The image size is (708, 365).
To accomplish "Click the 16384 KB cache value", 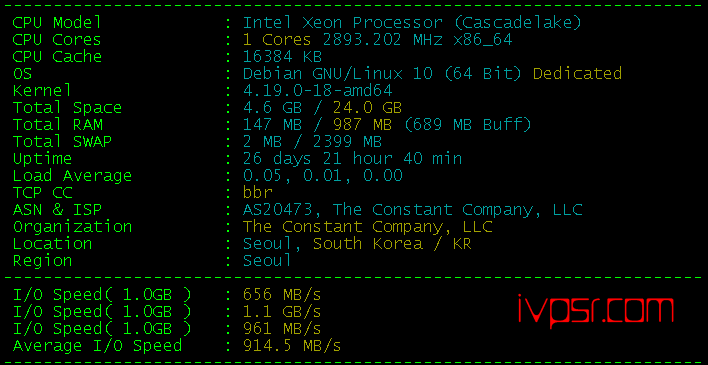I will click(x=282, y=56).
